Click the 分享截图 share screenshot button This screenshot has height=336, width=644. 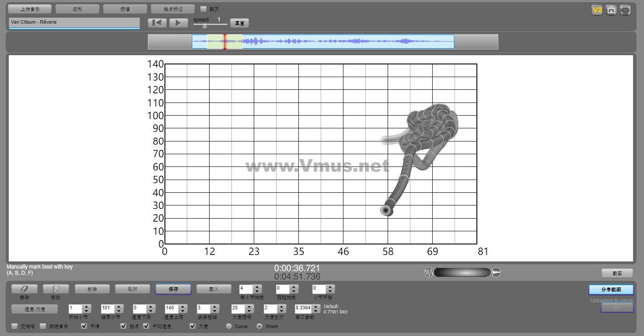(x=611, y=290)
